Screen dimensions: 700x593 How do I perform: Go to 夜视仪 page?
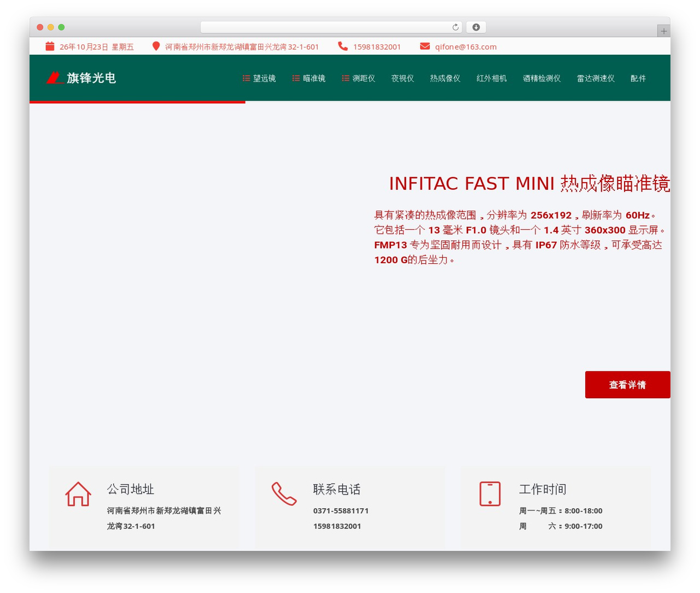point(402,78)
